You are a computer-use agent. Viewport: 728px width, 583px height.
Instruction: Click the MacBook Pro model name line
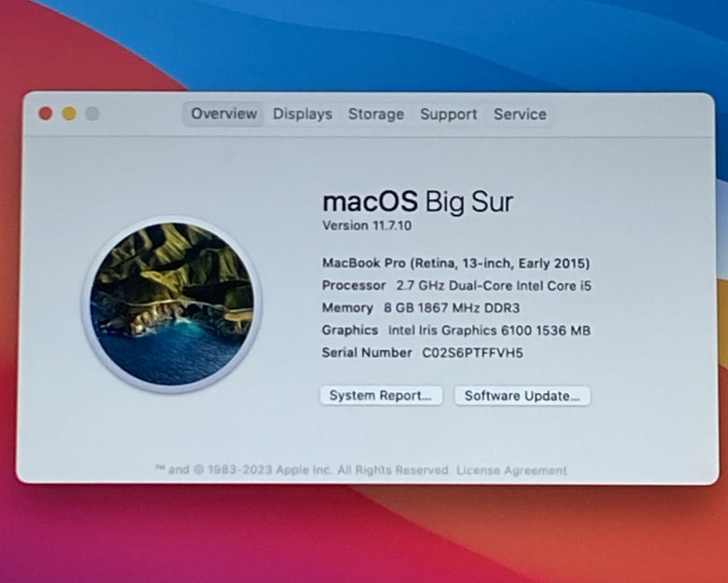click(456, 264)
